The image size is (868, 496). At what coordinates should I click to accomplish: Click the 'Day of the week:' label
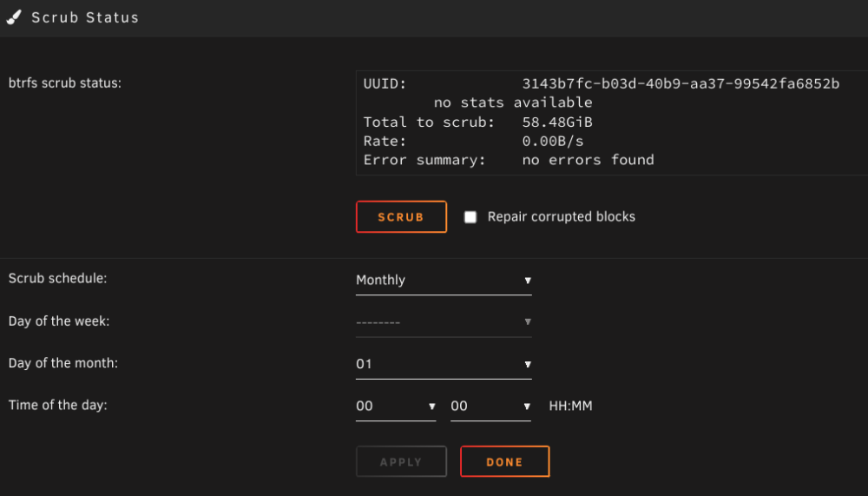click(x=59, y=321)
